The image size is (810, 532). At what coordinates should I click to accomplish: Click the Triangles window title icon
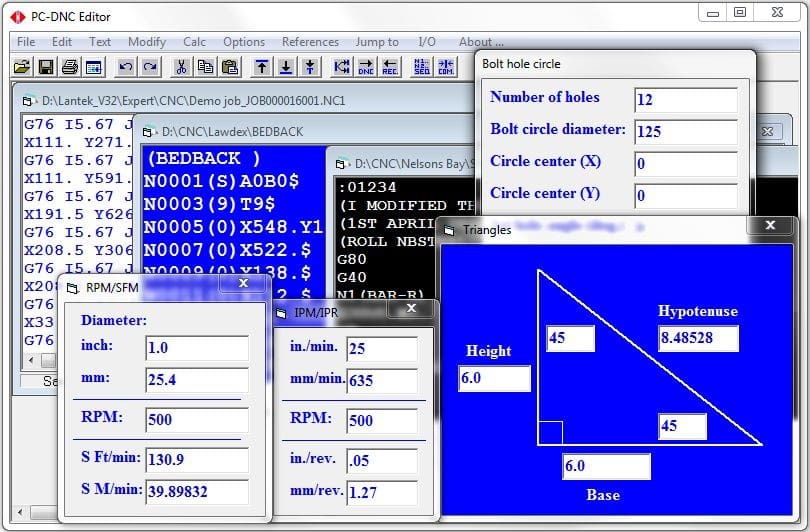tap(449, 230)
